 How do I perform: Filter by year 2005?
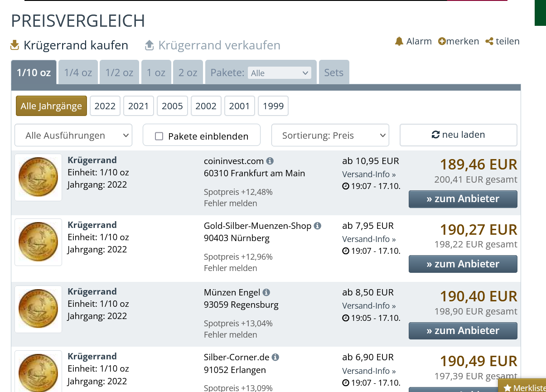click(x=172, y=106)
